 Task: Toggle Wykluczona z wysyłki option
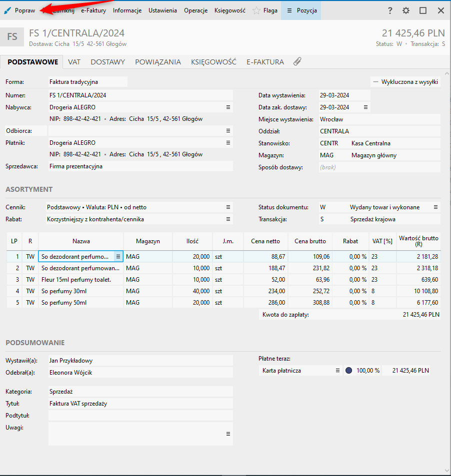tap(405, 82)
